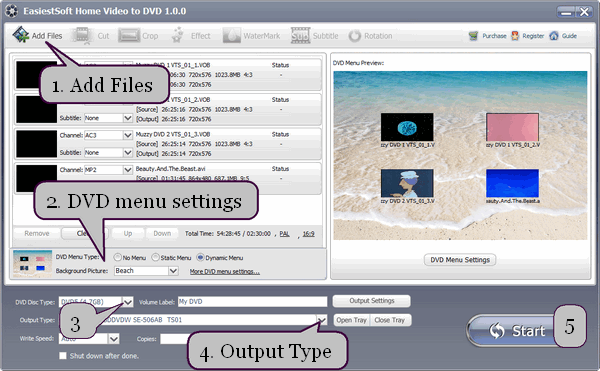This screenshot has width=600, height=371.
Task: Select the Rotation tool icon
Action: [x=354, y=36]
